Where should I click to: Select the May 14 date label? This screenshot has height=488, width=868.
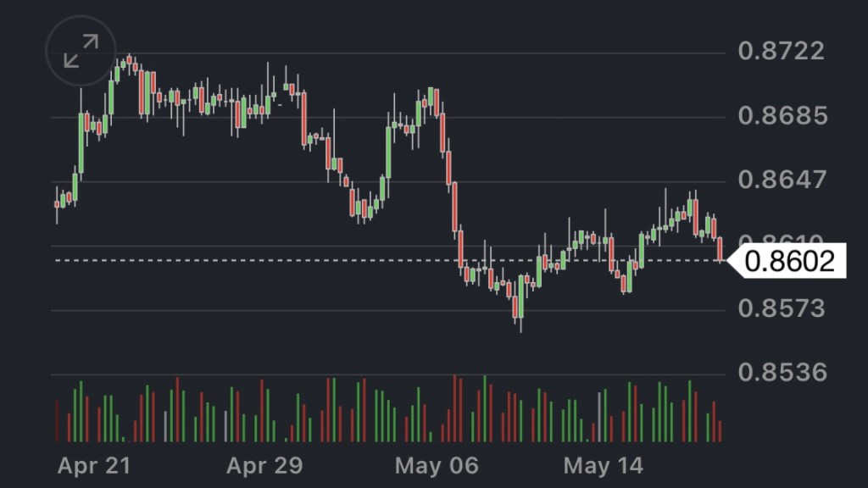pos(604,466)
